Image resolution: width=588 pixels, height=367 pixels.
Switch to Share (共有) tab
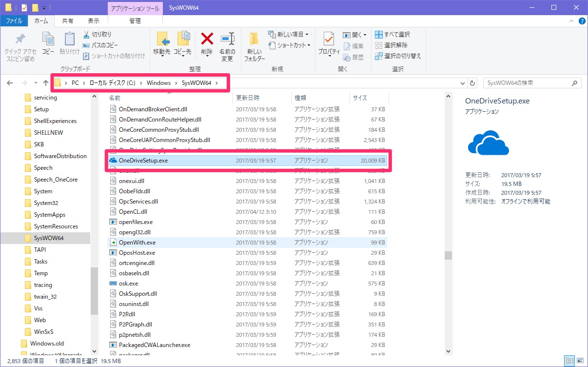(x=68, y=21)
